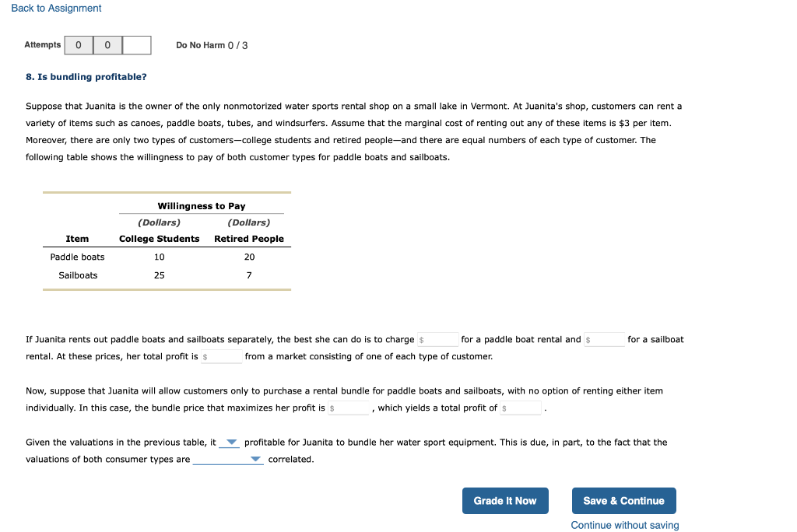Image resolution: width=797 pixels, height=532 pixels.
Task: Click the blue triangle icon near 'correlated'
Action: [x=256, y=459]
